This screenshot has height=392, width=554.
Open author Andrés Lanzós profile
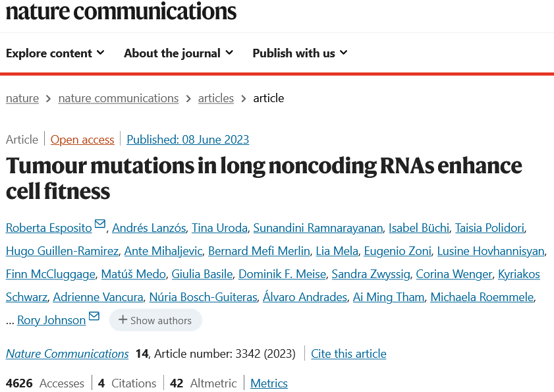click(149, 228)
